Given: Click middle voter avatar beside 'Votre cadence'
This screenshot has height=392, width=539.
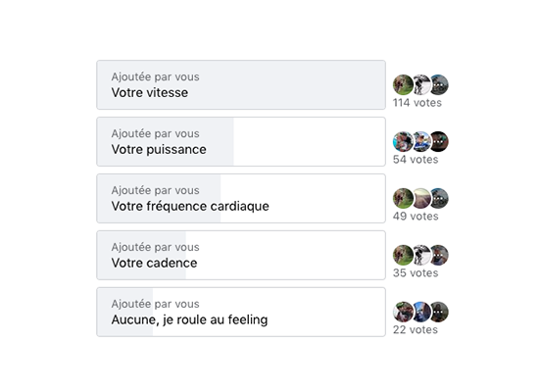Looking at the screenshot, I should [x=421, y=255].
